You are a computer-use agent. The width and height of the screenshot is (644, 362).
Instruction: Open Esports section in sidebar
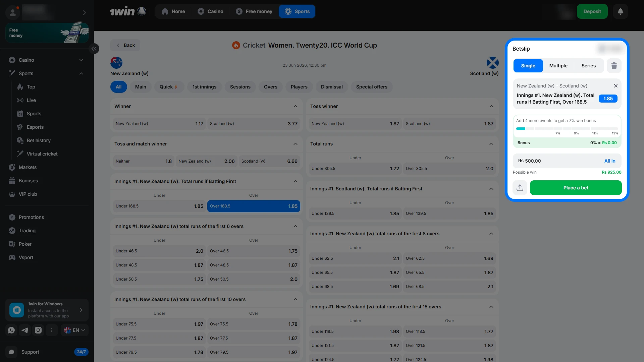35,127
